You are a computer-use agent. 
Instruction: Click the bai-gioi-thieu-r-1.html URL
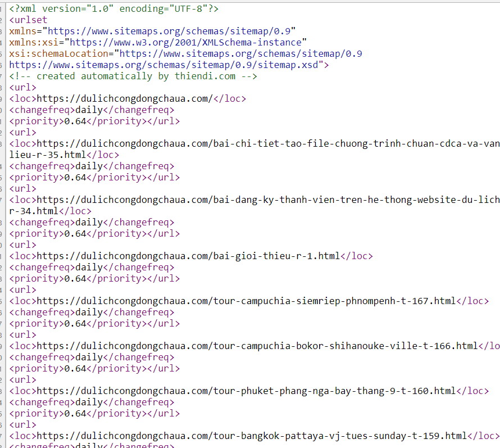click(x=188, y=256)
